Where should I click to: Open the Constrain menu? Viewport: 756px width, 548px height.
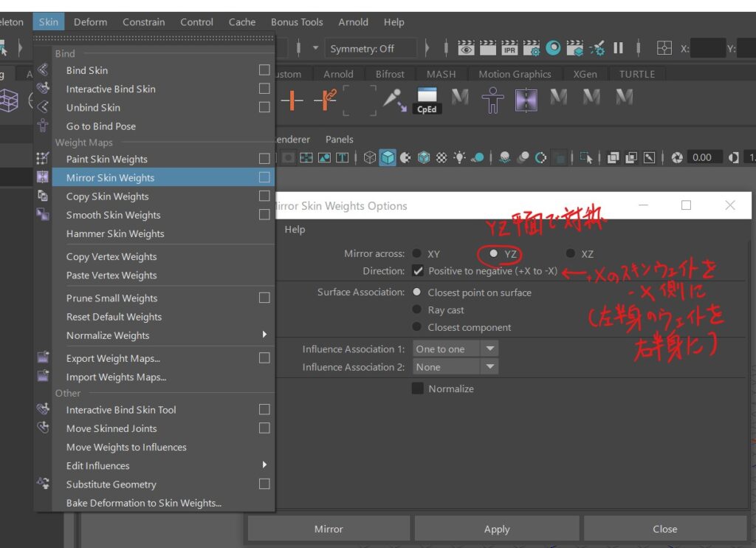[x=144, y=22]
